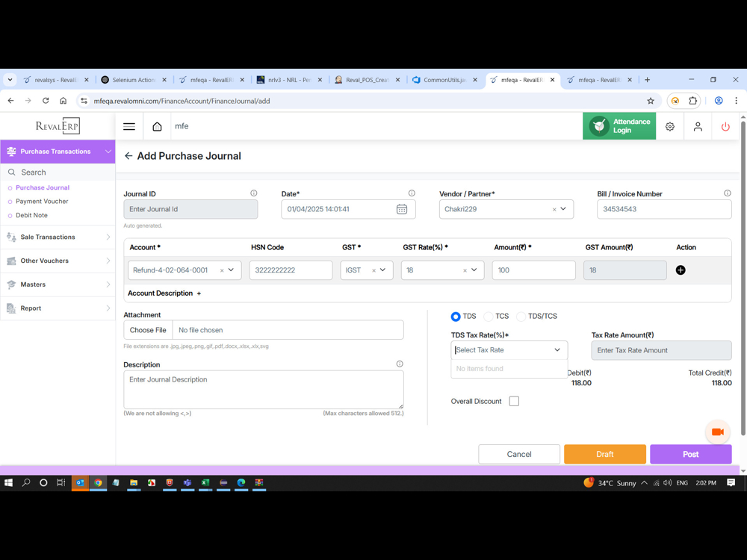Click the hamburger menu icon
Viewport: 747px width, 560px height.
pyautogui.click(x=129, y=127)
